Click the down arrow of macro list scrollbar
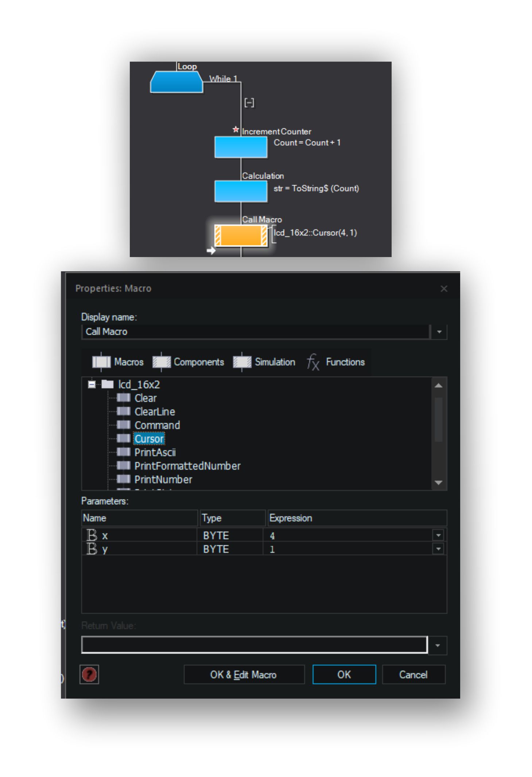Image resolution: width=532 pixels, height=777 pixels. (439, 482)
